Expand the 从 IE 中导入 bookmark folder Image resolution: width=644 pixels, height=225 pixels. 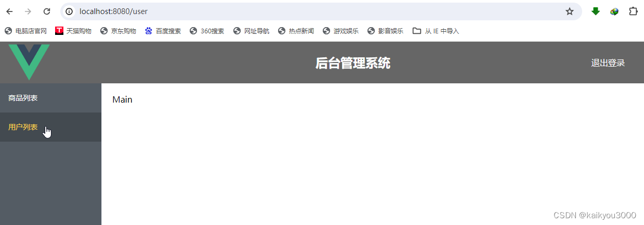point(436,31)
